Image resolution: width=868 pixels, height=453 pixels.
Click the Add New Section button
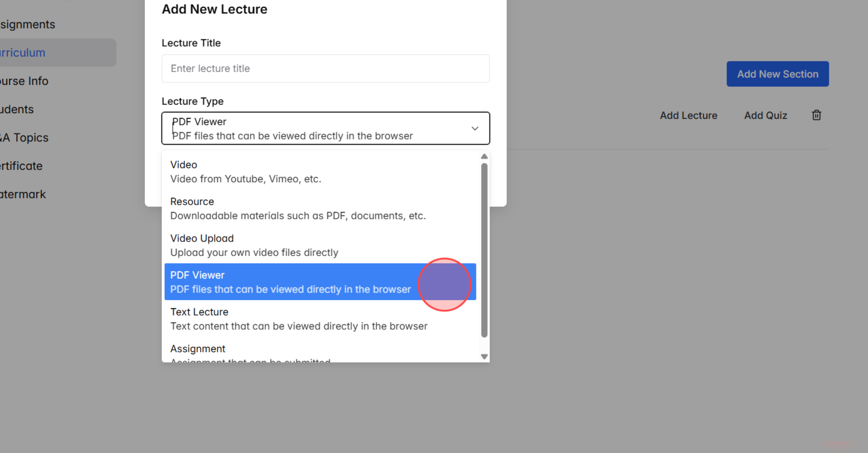tap(778, 74)
